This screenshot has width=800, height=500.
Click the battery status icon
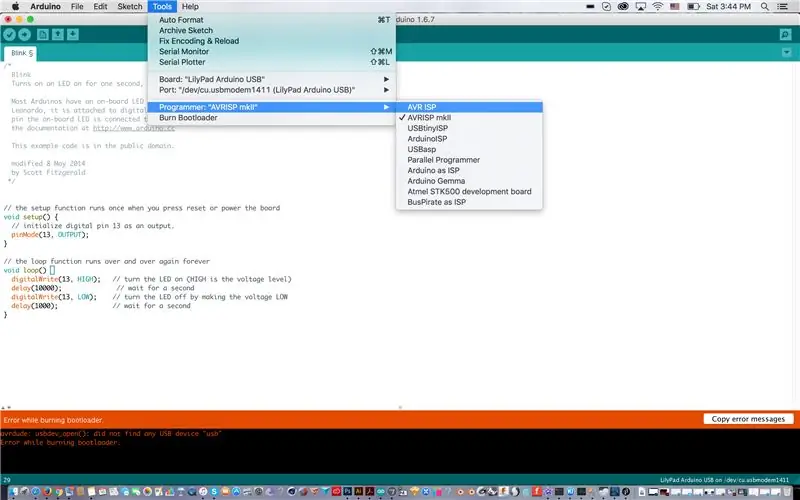pos(693,7)
